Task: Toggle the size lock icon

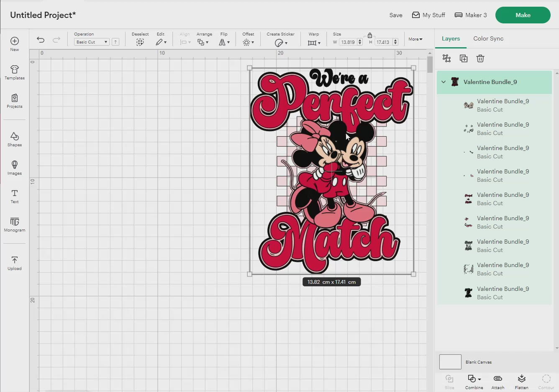Action: 370,36
